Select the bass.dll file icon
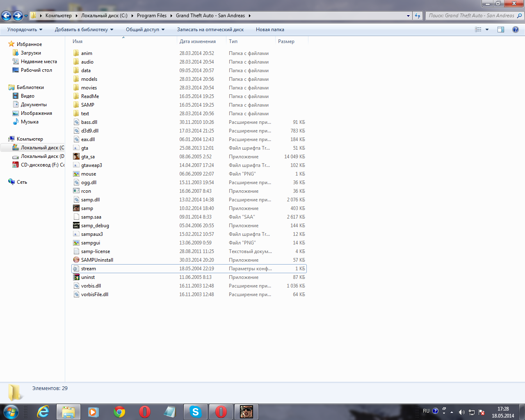 (x=76, y=122)
